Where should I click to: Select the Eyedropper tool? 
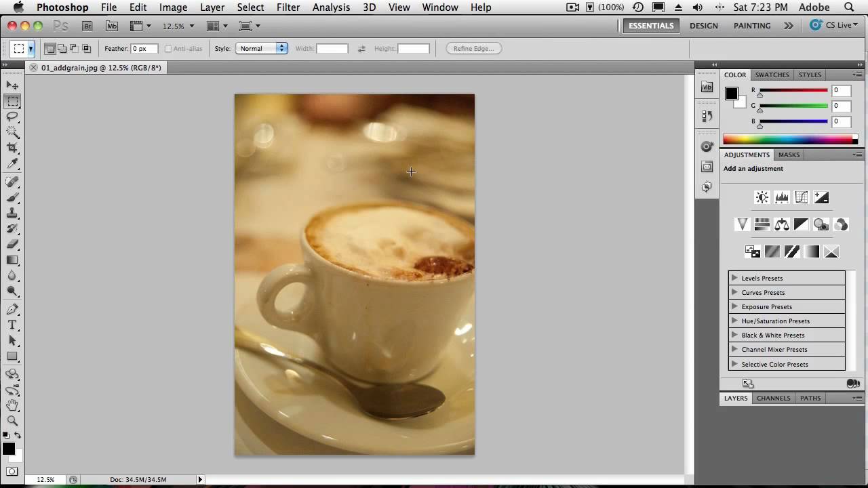click(12, 164)
